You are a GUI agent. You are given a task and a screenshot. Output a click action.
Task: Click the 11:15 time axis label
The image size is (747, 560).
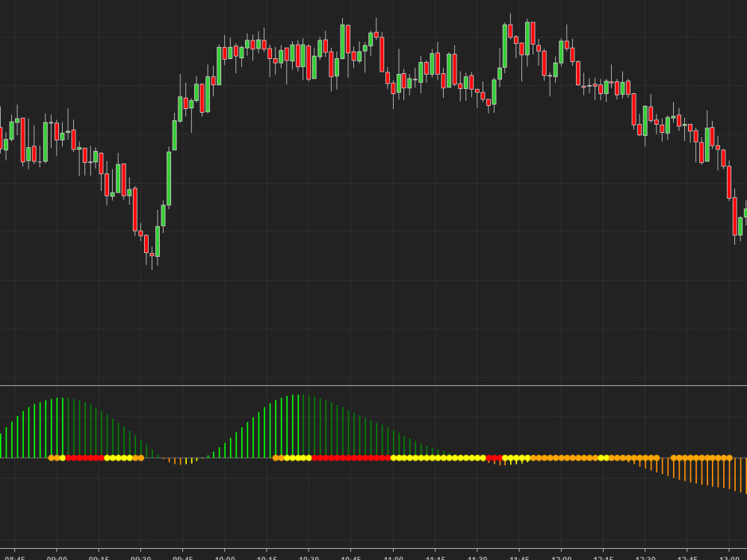pyautogui.click(x=435, y=558)
